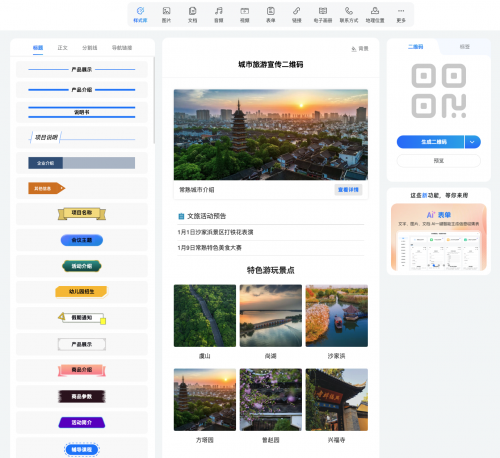Select the 曾赵园 garden flowers thumbnail

click(x=271, y=400)
